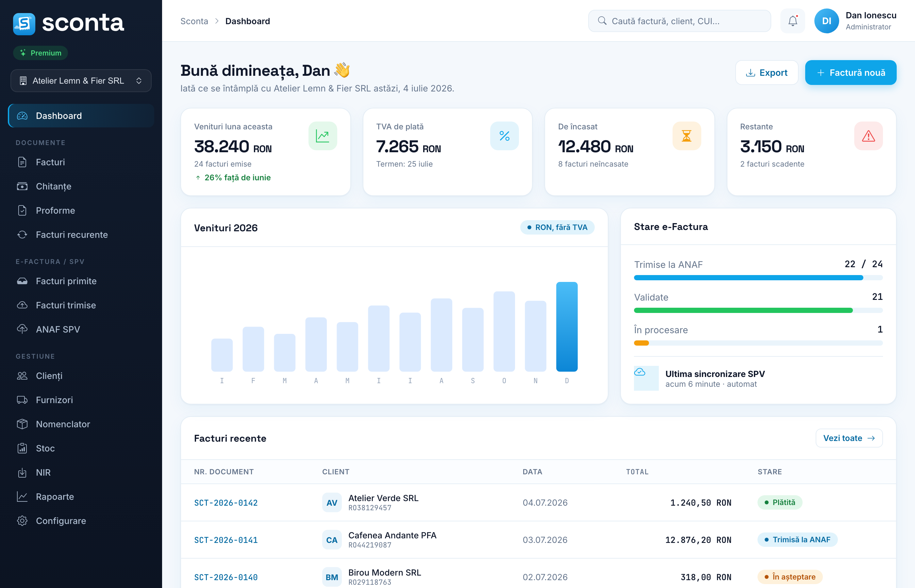The width and height of the screenshot is (915, 588).
Task: Click the Sconta logo icon
Action: [24, 24]
